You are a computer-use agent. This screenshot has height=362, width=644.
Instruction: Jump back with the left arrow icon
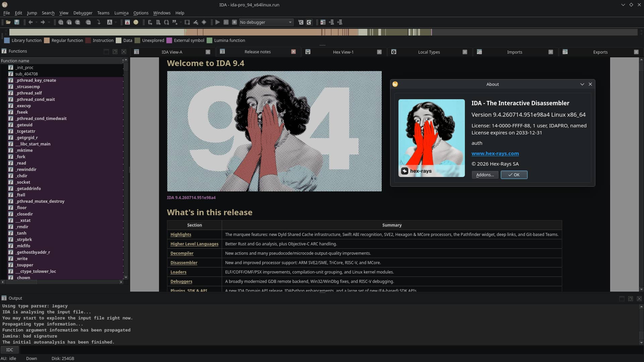31,22
